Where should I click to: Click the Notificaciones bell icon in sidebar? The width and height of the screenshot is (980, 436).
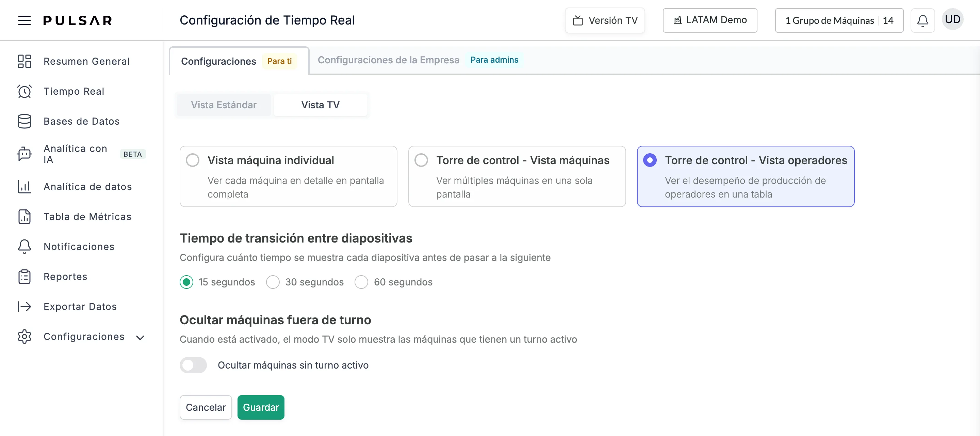tap(24, 246)
